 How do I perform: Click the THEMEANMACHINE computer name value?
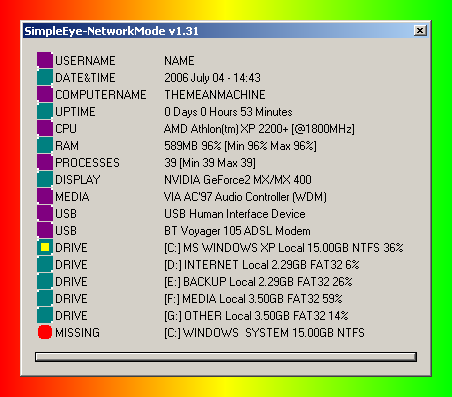point(215,95)
